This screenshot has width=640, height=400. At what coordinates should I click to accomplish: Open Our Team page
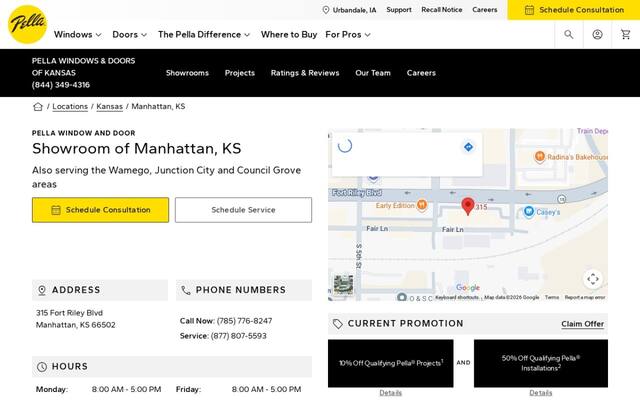373,73
